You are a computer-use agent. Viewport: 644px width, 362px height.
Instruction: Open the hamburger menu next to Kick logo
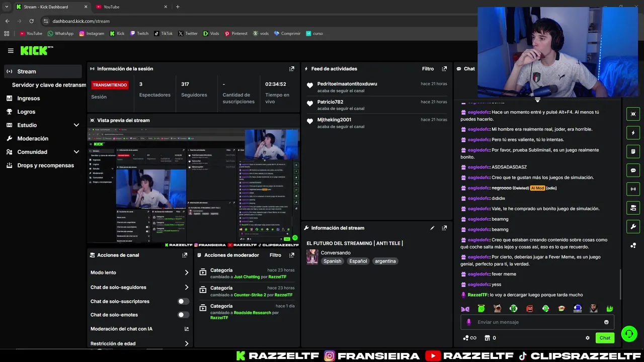11,50
